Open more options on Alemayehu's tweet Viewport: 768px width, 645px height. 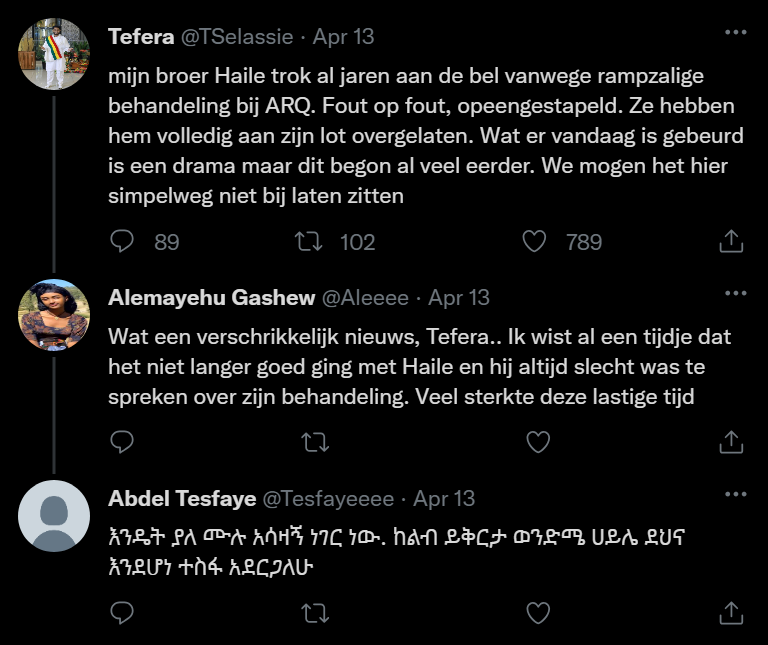click(x=735, y=294)
